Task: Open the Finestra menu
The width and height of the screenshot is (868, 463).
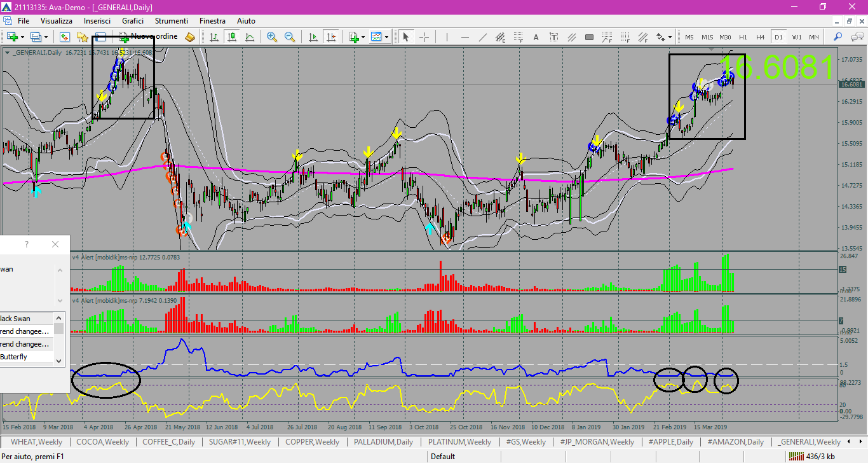Action: point(212,21)
